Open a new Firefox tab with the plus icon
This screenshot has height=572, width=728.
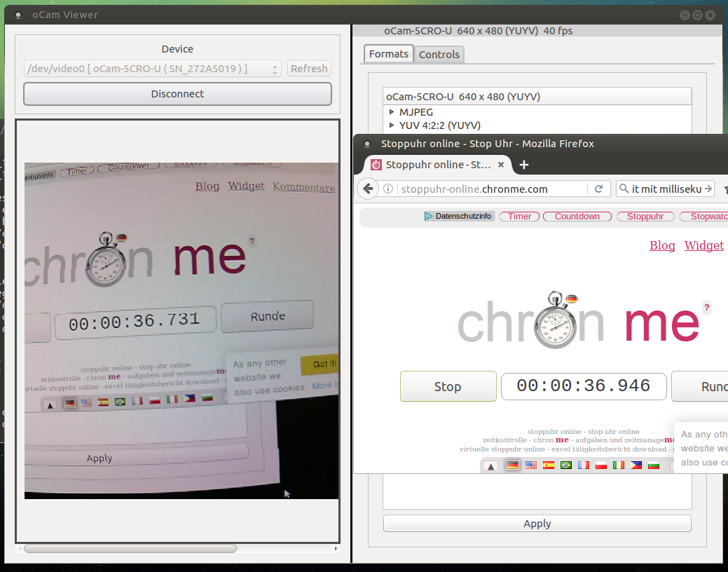(523, 165)
